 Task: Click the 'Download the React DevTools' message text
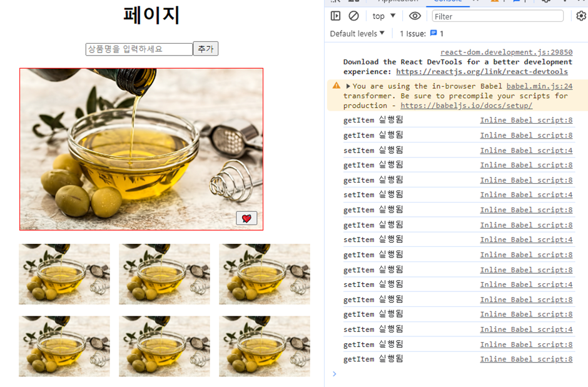click(457, 67)
